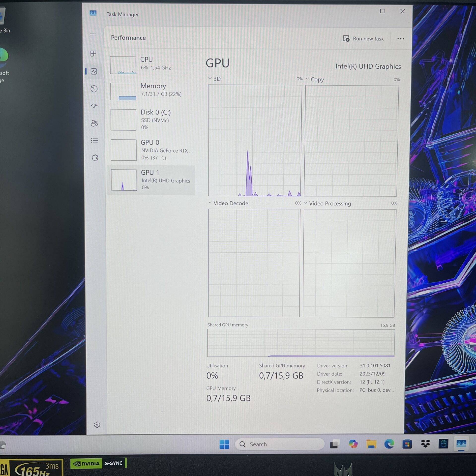The height and width of the screenshot is (476, 476).
Task: Click the Utilisation 0% value
Action: pos(212,376)
